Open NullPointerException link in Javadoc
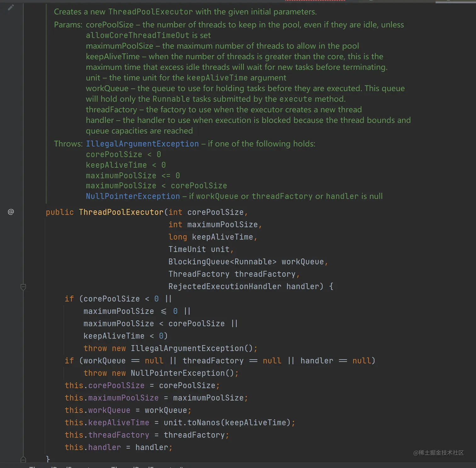Viewport: 476px width, 468px height. (133, 196)
